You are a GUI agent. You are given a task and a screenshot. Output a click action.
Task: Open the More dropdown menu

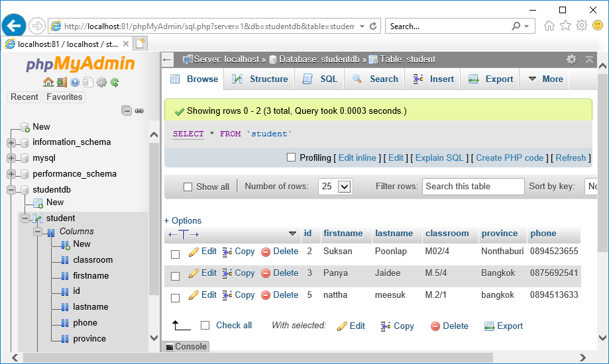coord(545,79)
